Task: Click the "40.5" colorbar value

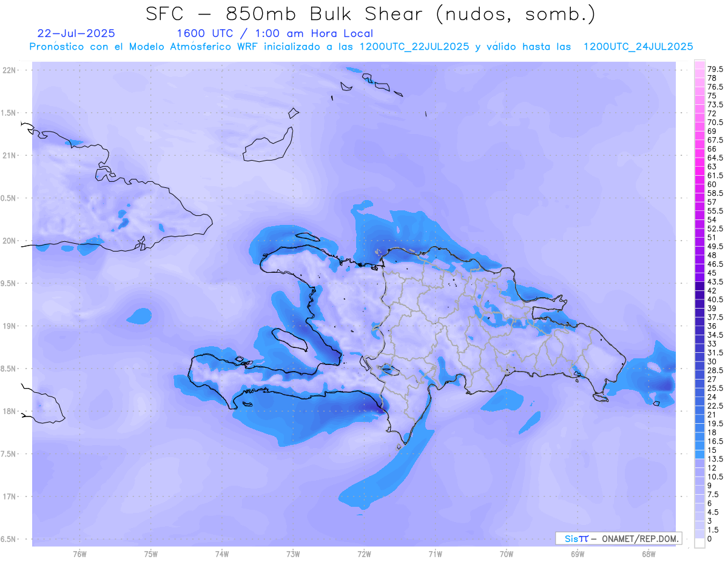Action: coord(716,299)
